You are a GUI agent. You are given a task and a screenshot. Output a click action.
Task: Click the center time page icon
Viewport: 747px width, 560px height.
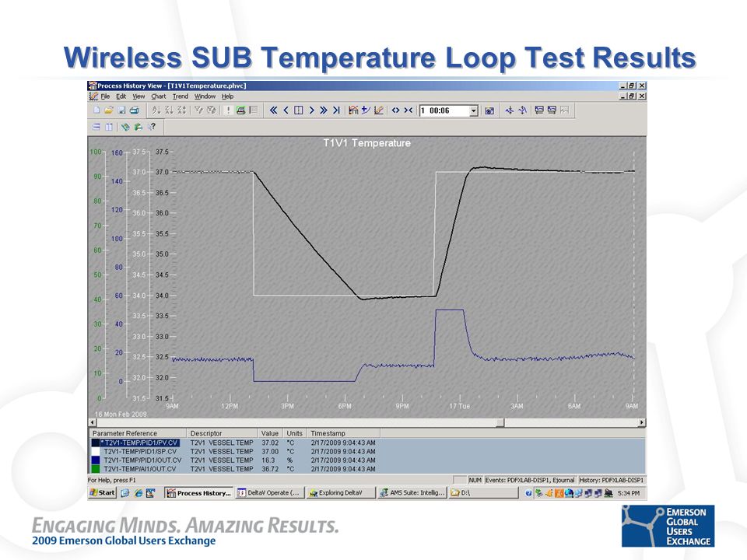pos(298,110)
